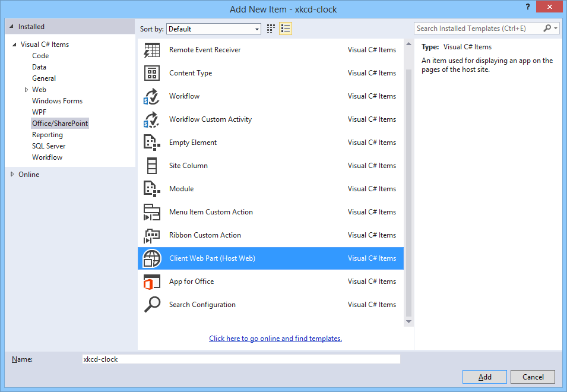Open the Sort by dropdown

click(214, 29)
